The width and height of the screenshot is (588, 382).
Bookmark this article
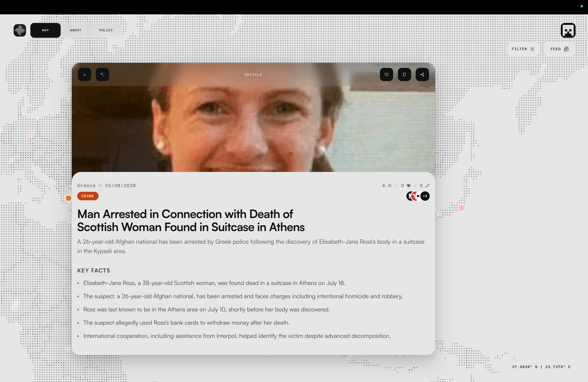(404, 75)
